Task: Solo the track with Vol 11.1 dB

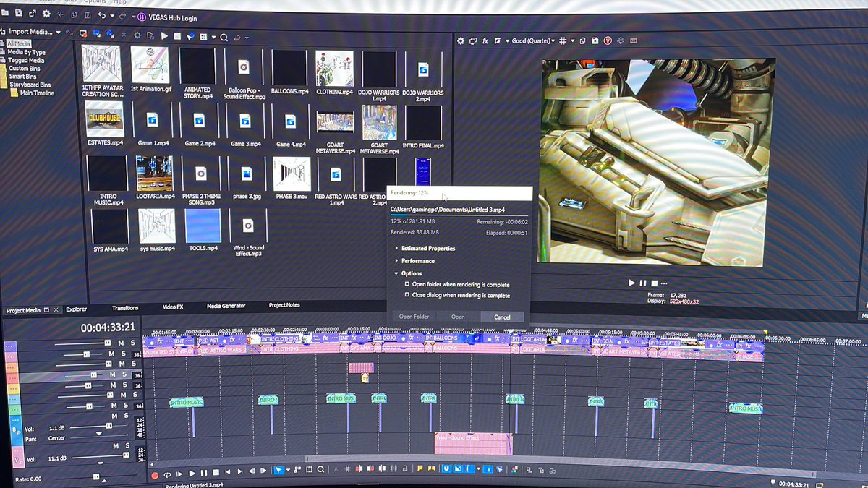Action: tap(127, 446)
